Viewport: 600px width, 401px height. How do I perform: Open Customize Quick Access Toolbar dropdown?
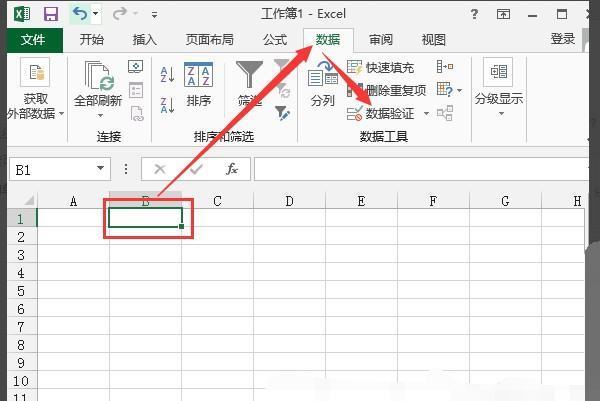[x=154, y=15]
